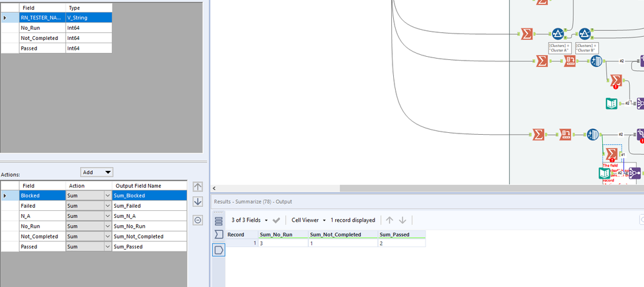Click the Type column header in Fields list

click(89, 8)
